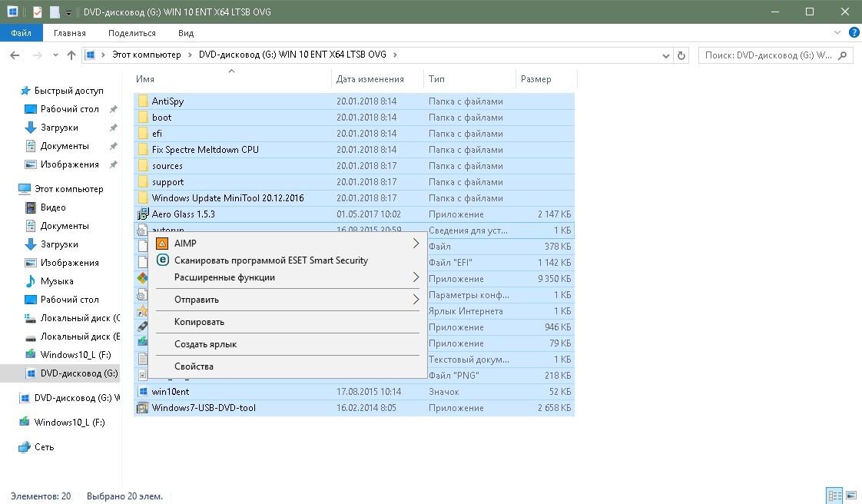Viewport: 862px width, 504px height.
Task: Click the ESET Smart Security scan icon
Action: pyautogui.click(x=162, y=260)
